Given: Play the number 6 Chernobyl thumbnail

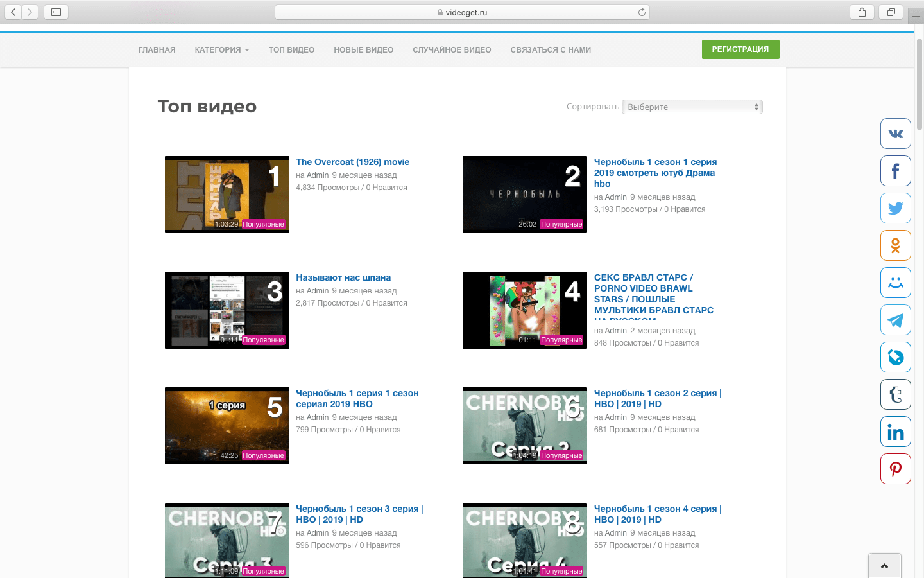Looking at the screenshot, I should click(x=525, y=426).
